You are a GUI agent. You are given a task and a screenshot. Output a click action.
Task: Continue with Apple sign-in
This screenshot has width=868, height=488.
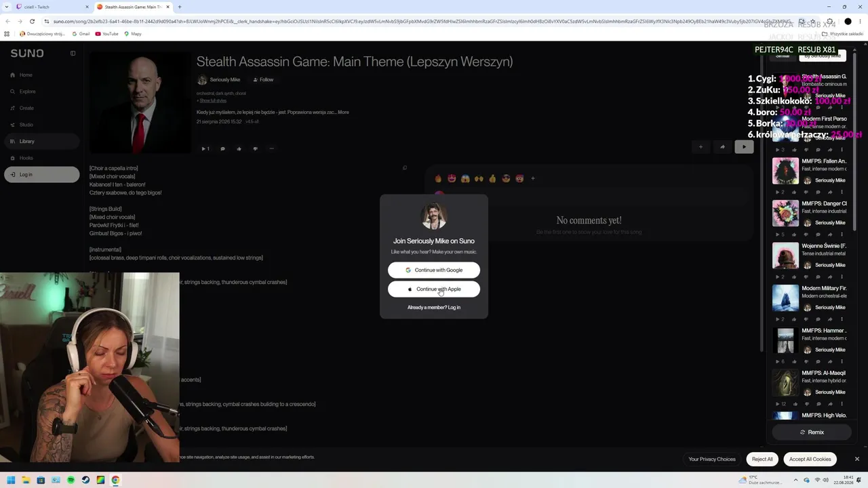[x=434, y=289]
